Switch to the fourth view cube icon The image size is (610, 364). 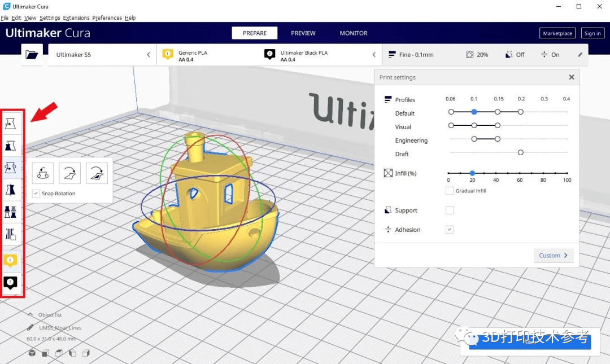tap(72, 353)
